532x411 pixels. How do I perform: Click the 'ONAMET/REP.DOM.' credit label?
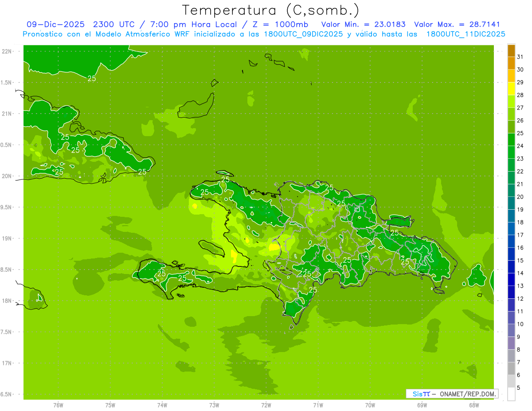[468, 394]
